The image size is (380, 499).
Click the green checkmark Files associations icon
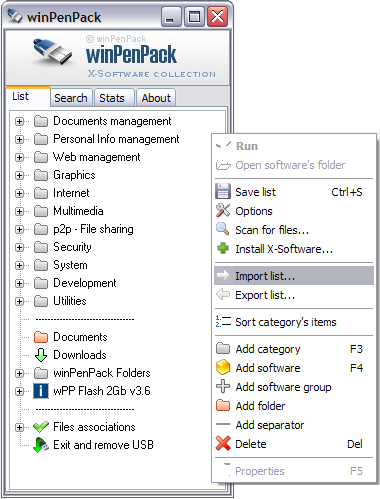pos(41,427)
